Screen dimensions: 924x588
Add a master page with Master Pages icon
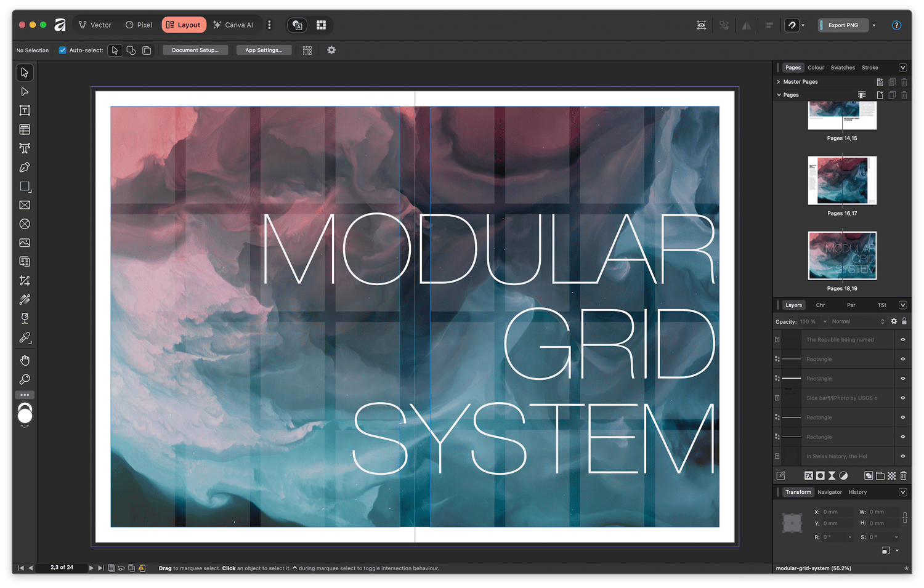pyautogui.click(x=880, y=82)
